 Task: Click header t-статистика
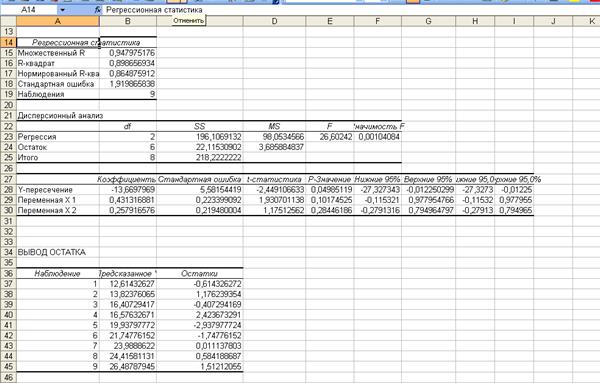click(x=274, y=179)
